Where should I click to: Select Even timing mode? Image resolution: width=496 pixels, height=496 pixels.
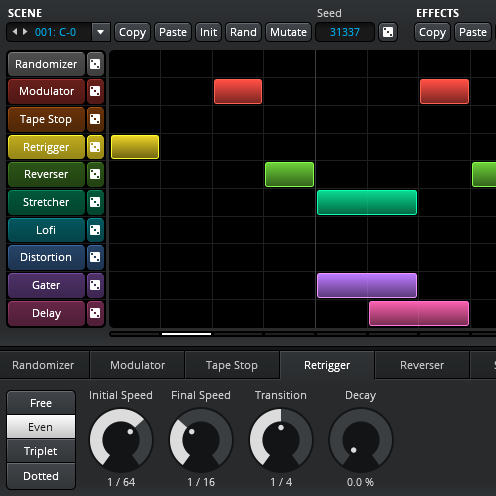(41, 427)
